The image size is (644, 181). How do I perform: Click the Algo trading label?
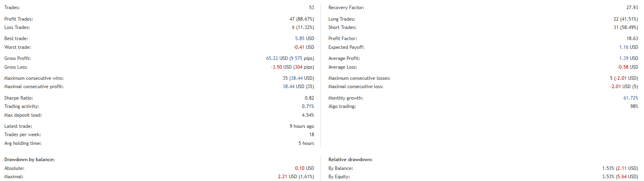(x=342, y=106)
